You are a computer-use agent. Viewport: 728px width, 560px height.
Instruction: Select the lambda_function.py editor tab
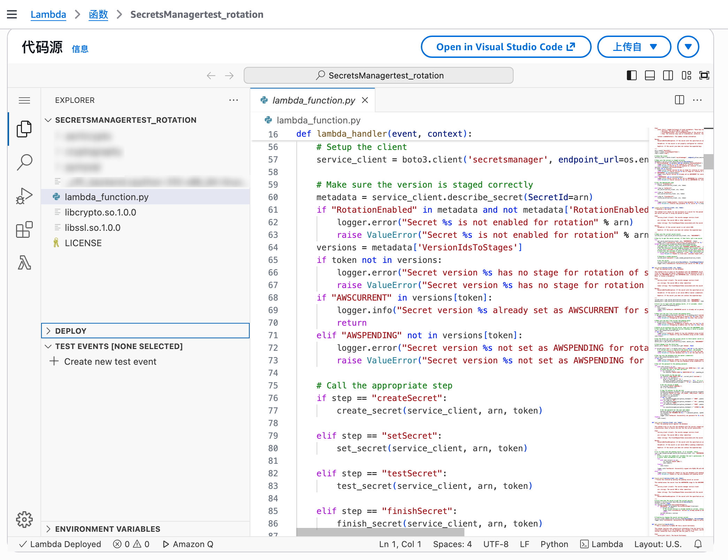click(x=313, y=100)
